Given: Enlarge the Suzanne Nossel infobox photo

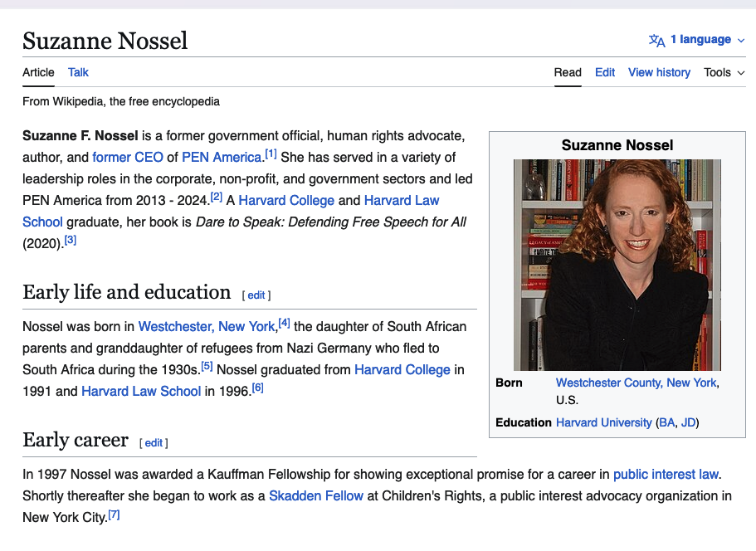Looking at the screenshot, I should (617, 265).
